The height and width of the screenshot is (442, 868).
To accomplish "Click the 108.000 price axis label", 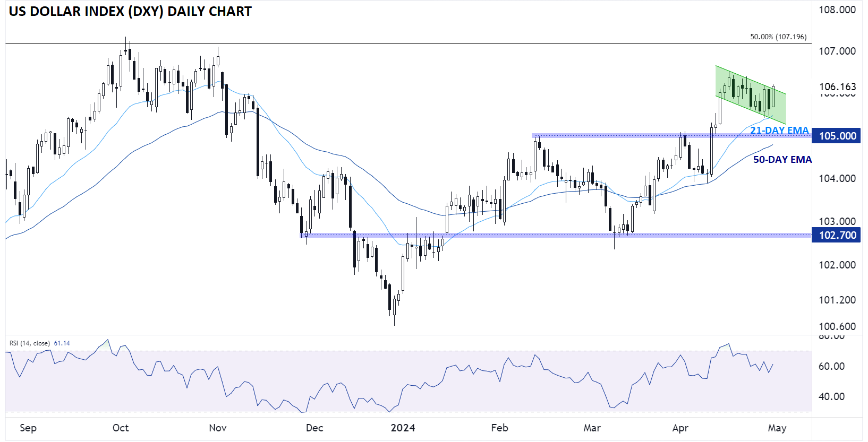I will click(x=837, y=10).
